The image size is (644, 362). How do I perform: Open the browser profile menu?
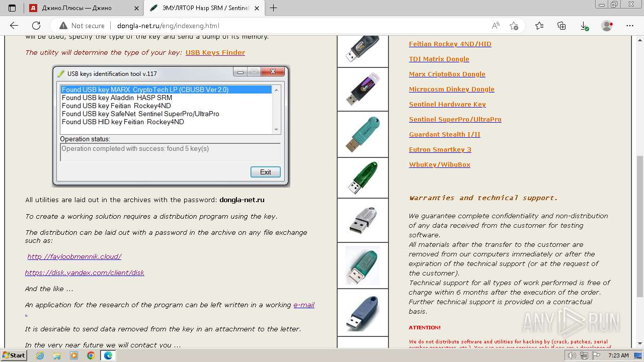(x=607, y=26)
